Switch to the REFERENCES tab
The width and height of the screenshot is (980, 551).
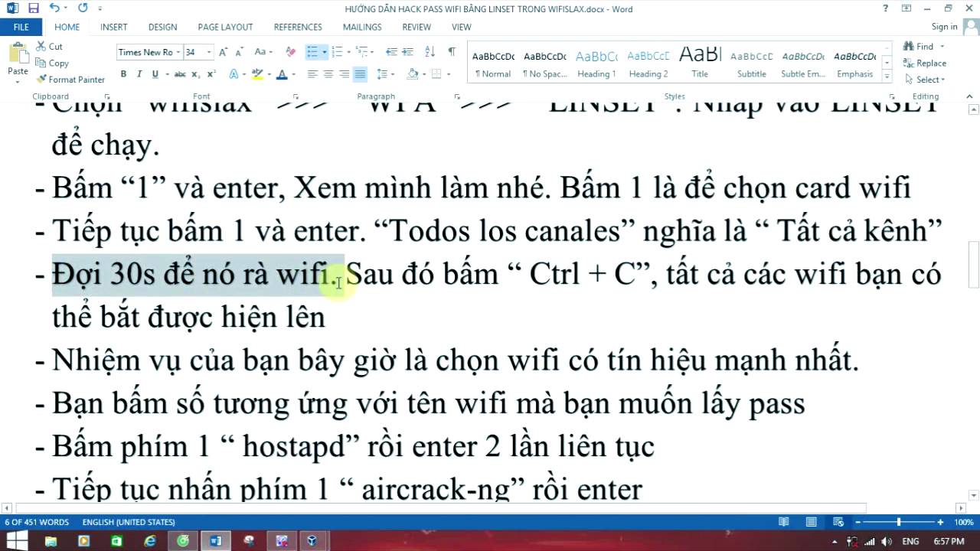tap(298, 27)
